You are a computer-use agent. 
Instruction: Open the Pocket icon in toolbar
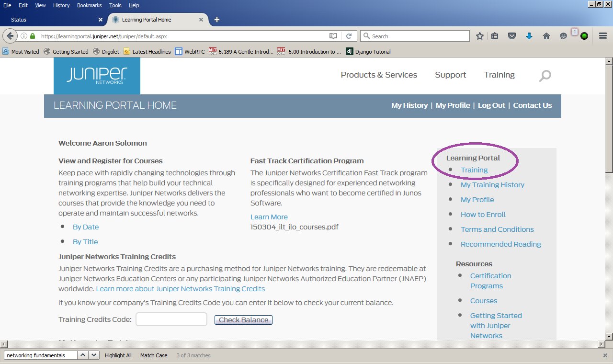512,36
